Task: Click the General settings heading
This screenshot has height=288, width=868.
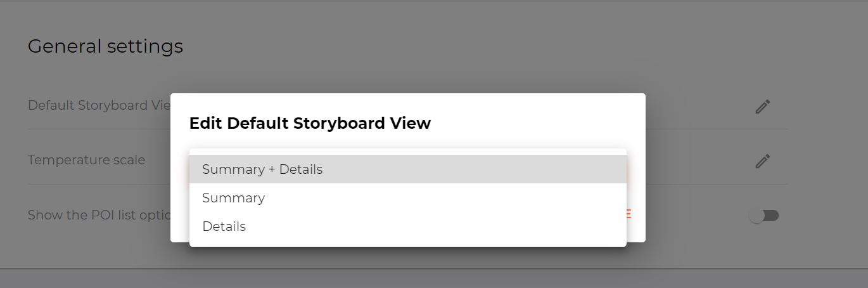Action: tap(105, 46)
